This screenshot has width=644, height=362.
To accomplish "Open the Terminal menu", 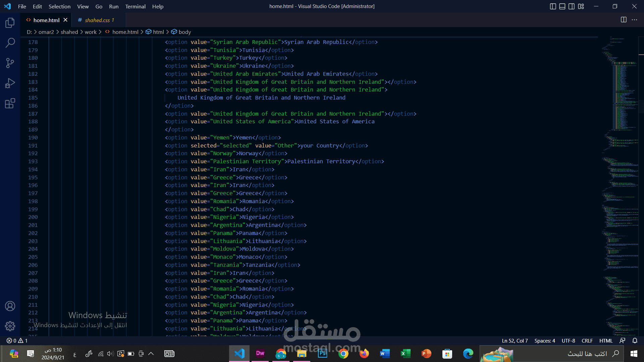I will click(135, 6).
